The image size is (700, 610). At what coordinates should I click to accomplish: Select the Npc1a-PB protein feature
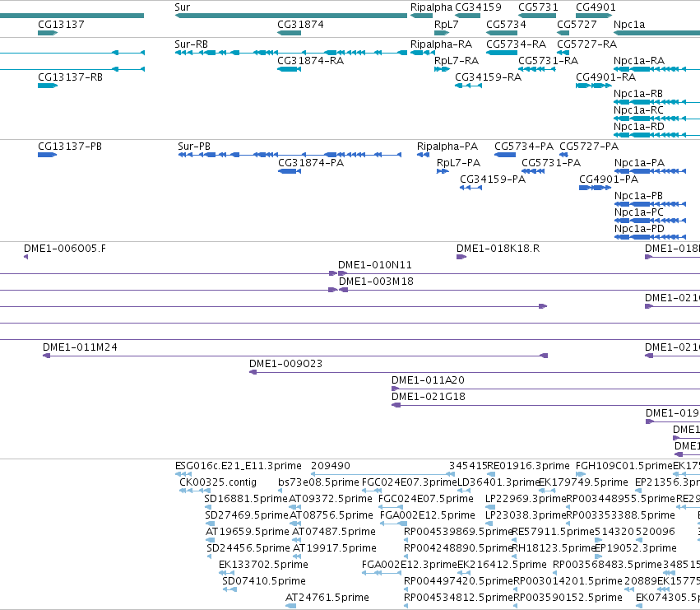pos(650,204)
